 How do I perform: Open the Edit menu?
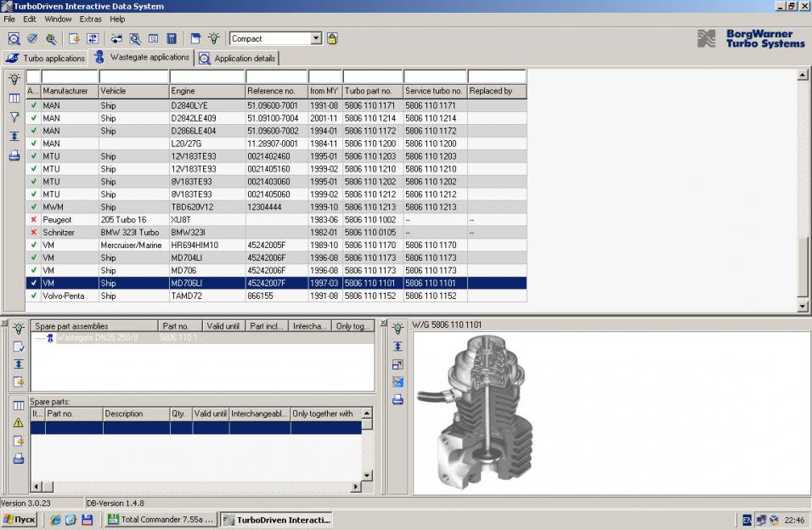click(30, 20)
